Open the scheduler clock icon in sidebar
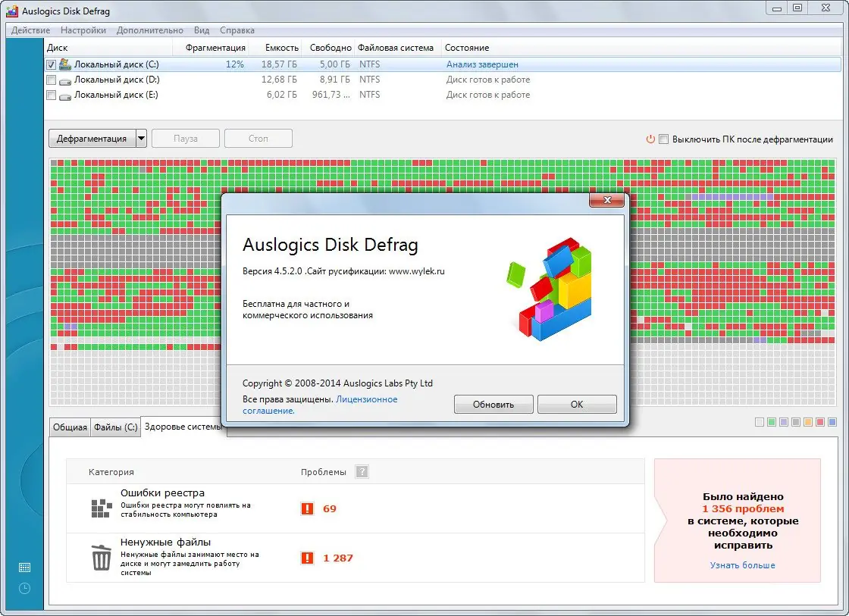Screen dimensions: 849x616 click(24, 589)
